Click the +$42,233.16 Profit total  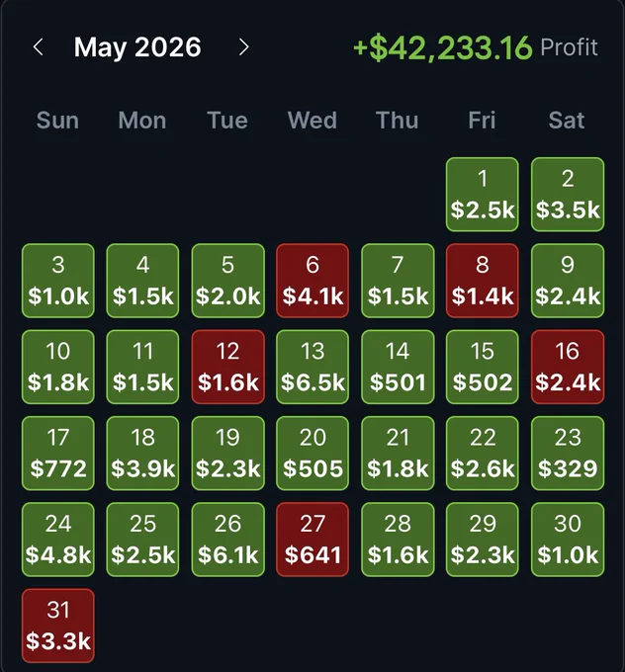(476, 47)
